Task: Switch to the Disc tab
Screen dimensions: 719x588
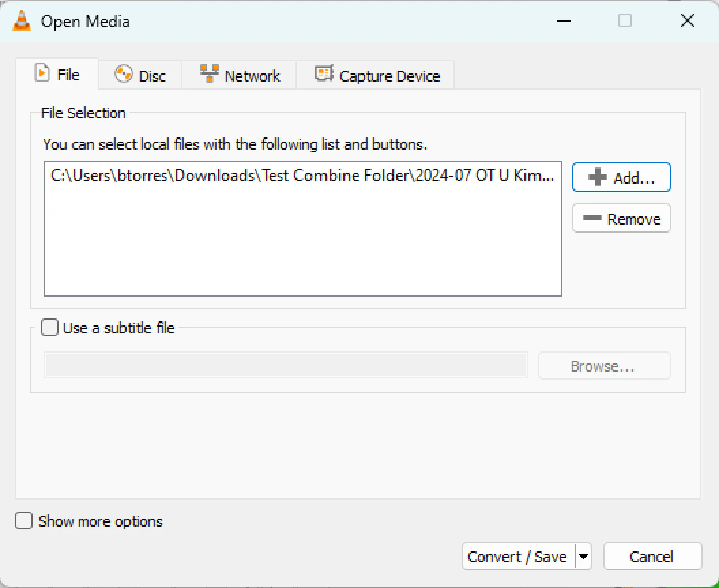Action: [140, 76]
